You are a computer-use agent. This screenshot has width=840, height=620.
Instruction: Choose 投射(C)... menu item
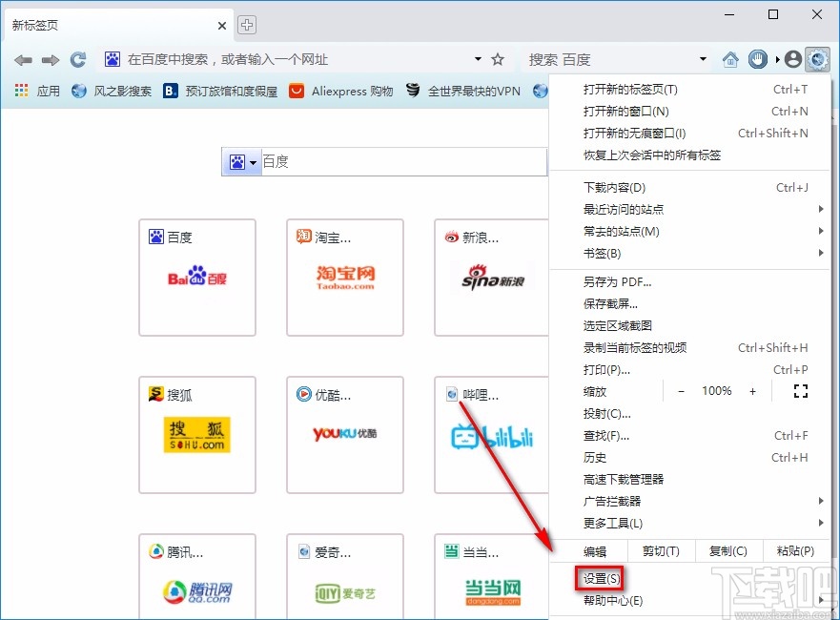[690, 414]
